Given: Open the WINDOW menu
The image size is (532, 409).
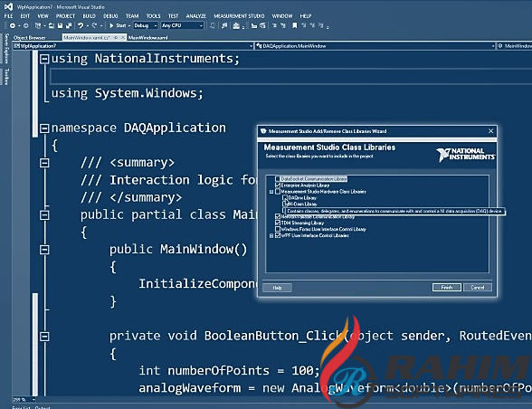Looking at the screenshot, I should (x=282, y=16).
